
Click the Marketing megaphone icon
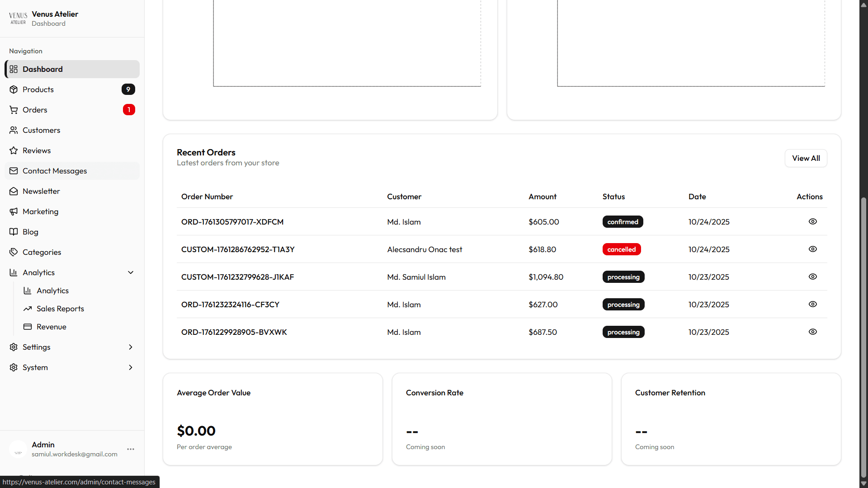tap(14, 211)
